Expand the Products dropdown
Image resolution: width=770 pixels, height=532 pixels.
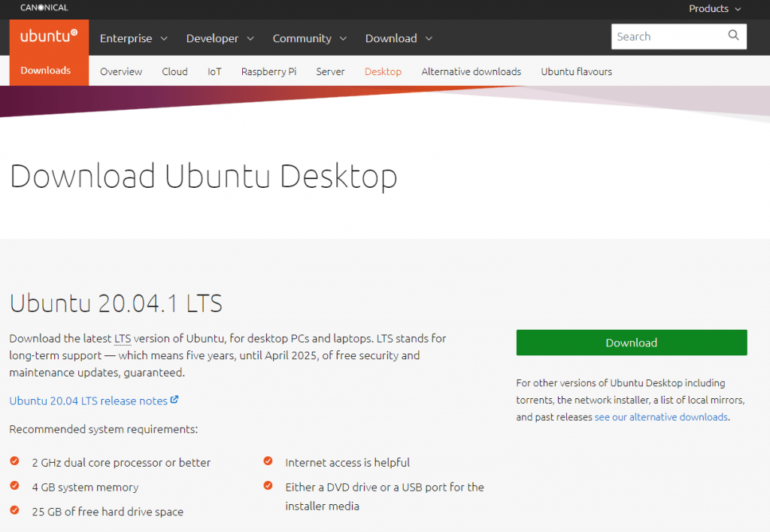[714, 8]
